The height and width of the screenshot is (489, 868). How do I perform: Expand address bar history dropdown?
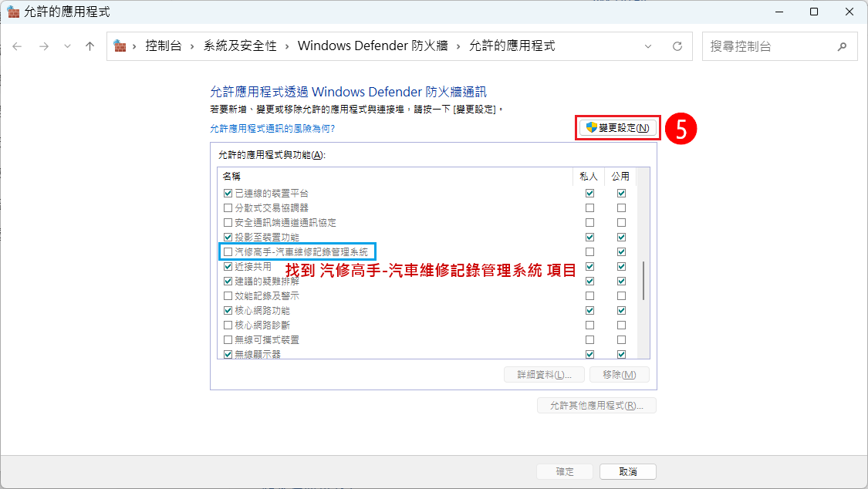(x=647, y=46)
